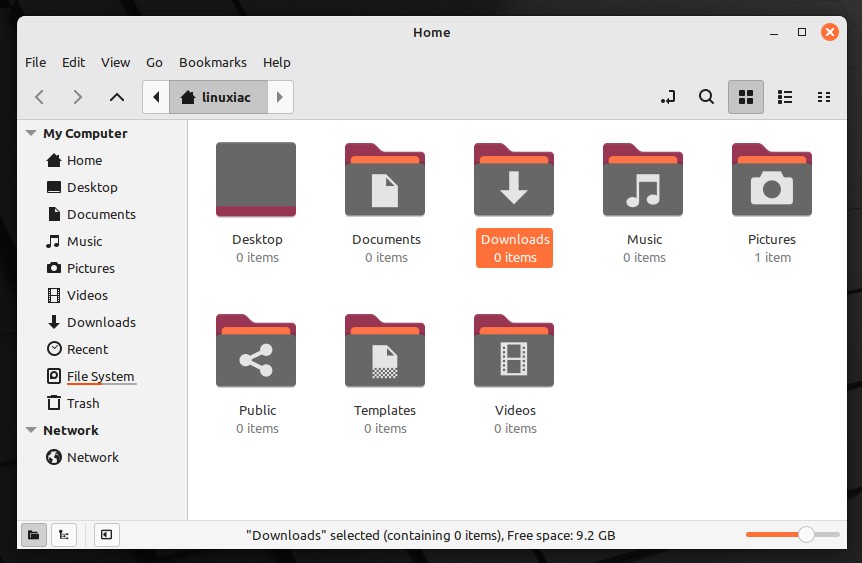Hide the sidebar with the status bar button

(x=107, y=535)
